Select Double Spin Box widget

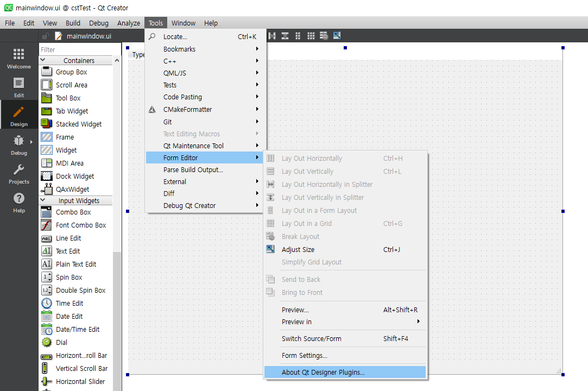[x=76, y=291]
